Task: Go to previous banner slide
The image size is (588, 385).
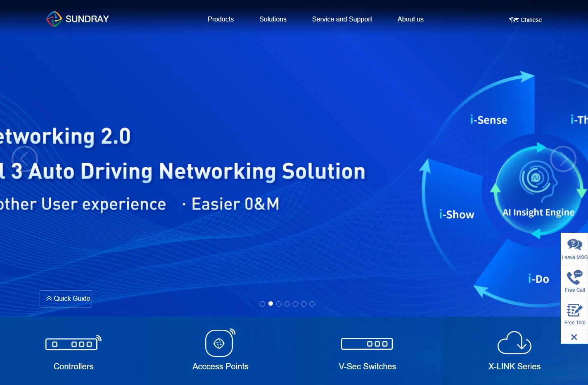Action: pyautogui.click(x=25, y=158)
